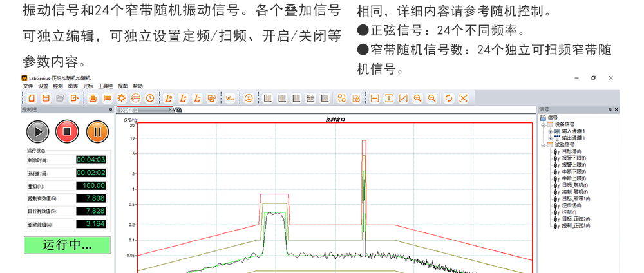Expand the 输入通道 1 tree node
The image size is (644, 273).
(550, 131)
